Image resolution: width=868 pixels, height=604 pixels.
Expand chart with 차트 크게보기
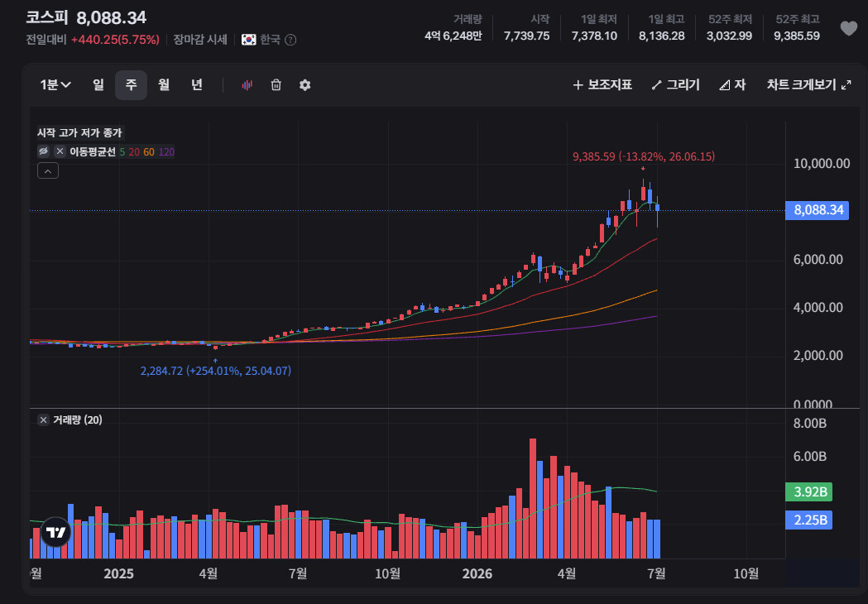coord(808,84)
